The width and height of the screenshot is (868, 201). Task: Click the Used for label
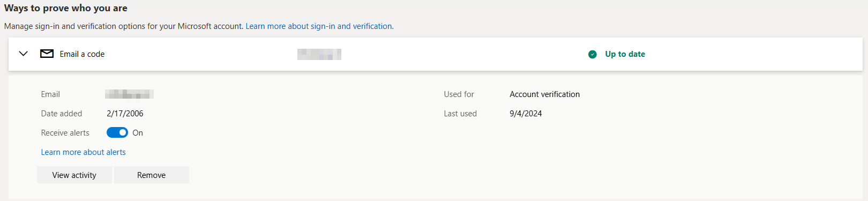point(459,94)
